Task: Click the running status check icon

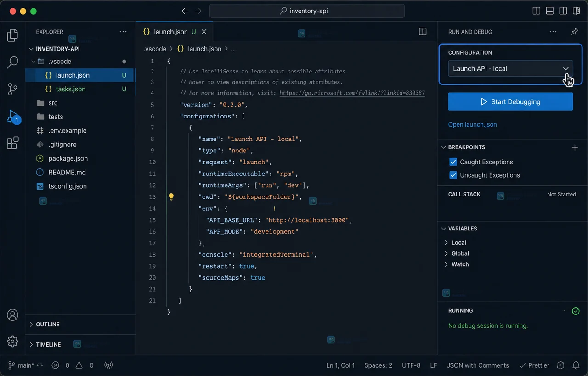Action: 576,311
